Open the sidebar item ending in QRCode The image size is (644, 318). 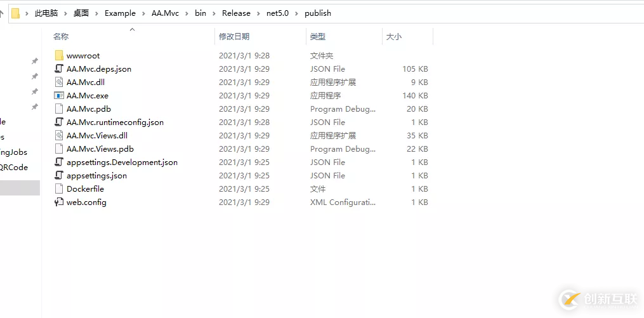coord(14,167)
